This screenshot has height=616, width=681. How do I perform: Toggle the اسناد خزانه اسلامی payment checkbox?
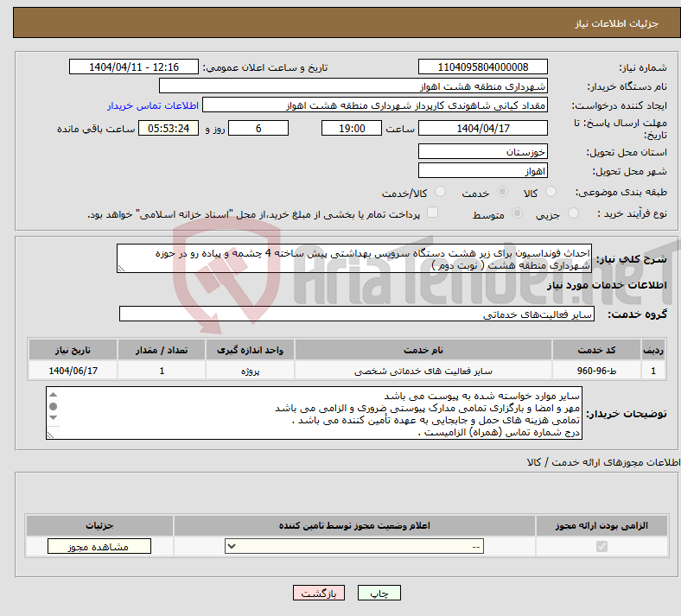[433, 213]
